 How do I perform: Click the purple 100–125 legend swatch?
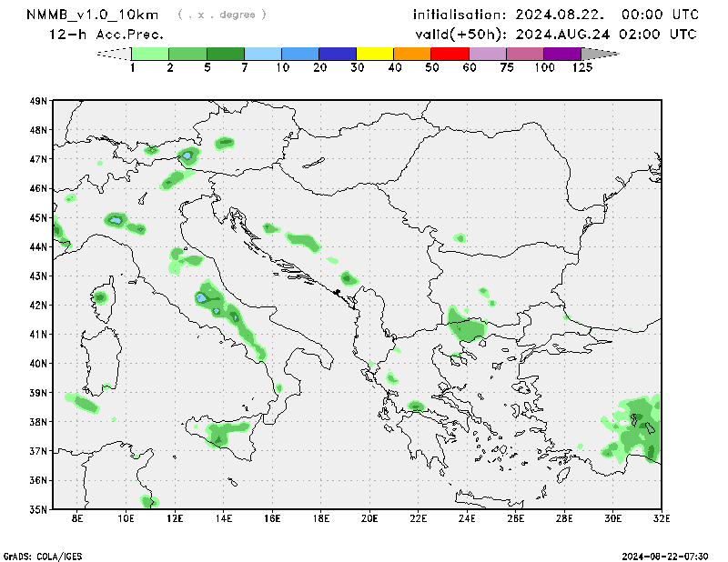pyautogui.click(x=561, y=54)
